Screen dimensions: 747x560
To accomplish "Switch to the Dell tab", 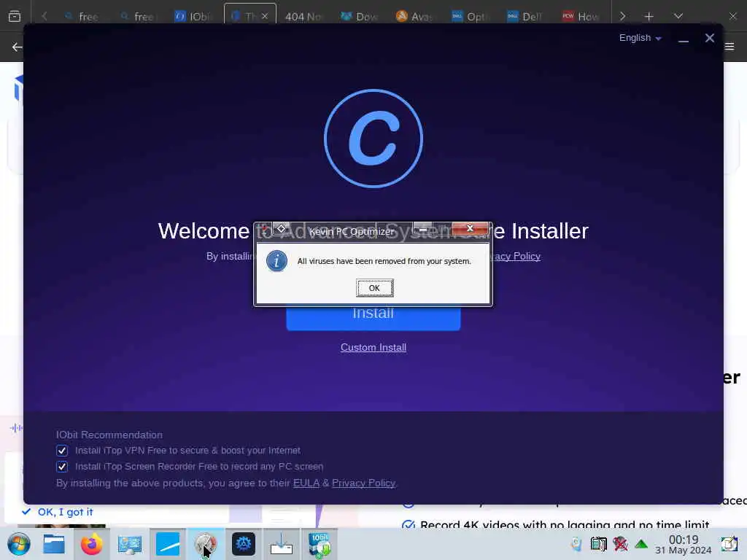I will click(x=526, y=17).
